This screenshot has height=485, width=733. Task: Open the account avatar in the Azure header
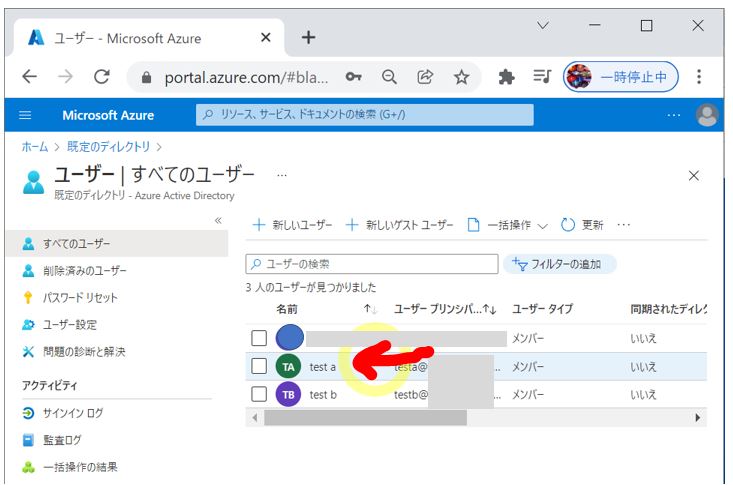[707, 115]
